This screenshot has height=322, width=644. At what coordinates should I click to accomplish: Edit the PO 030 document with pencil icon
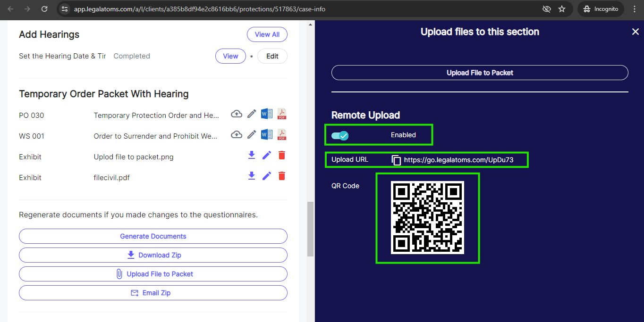click(x=252, y=114)
